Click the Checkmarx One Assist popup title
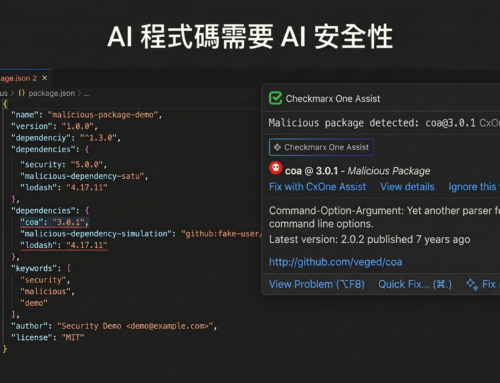This screenshot has width=500, height=383. (x=333, y=99)
